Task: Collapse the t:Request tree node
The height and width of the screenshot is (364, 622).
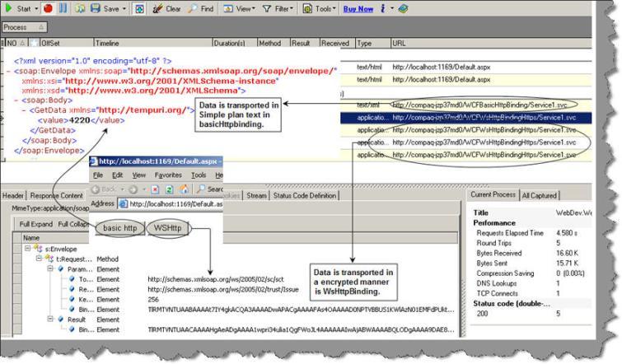Action: click(x=39, y=259)
